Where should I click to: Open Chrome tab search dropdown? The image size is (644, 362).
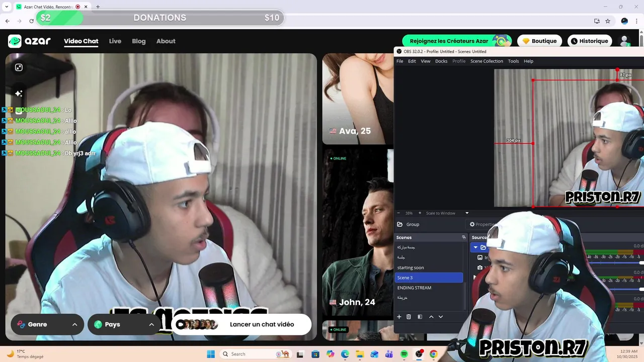[7, 7]
